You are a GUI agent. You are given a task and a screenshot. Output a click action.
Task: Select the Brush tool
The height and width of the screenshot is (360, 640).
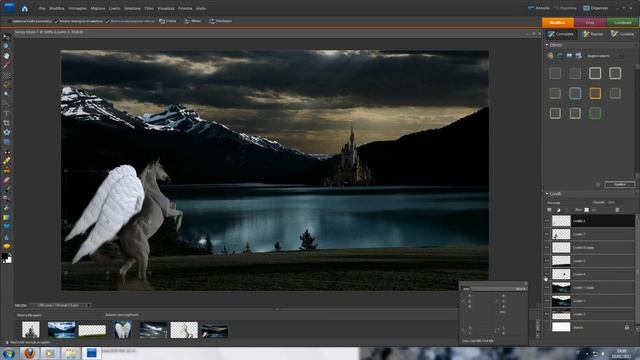coord(7,189)
